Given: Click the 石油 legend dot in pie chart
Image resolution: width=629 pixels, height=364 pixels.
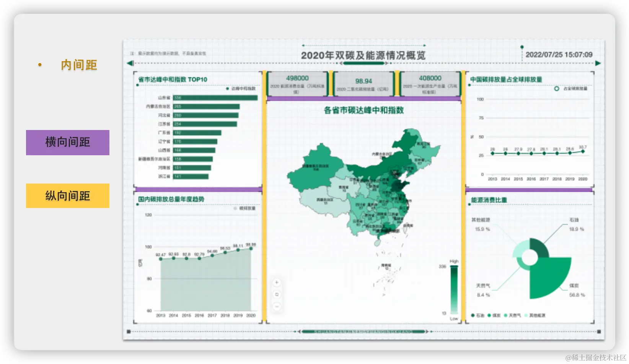Looking at the screenshot, I should [473, 315].
